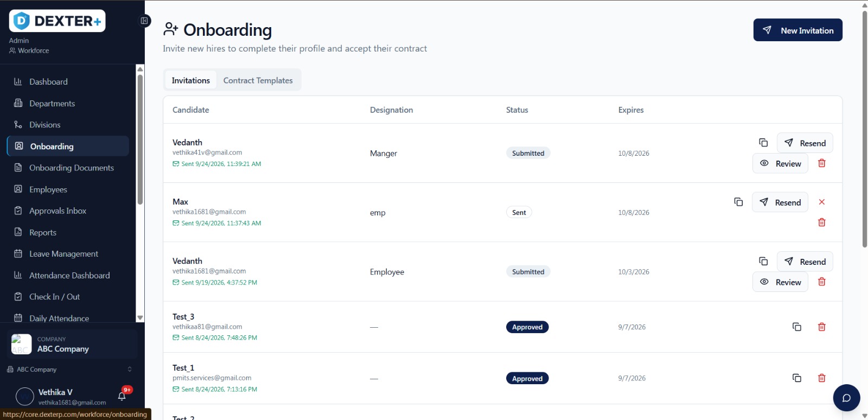Viewport: 868px width, 420px height.
Task: Select the ABC Company card
Action: [x=72, y=345]
